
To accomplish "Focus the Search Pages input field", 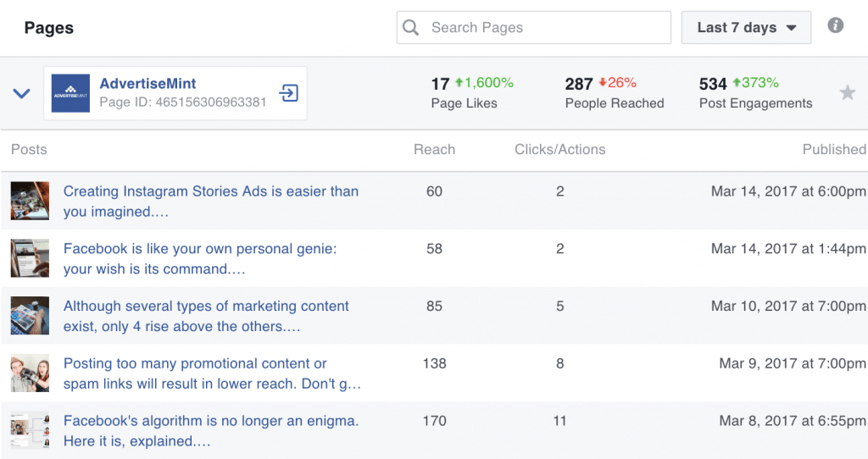I will click(534, 28).
